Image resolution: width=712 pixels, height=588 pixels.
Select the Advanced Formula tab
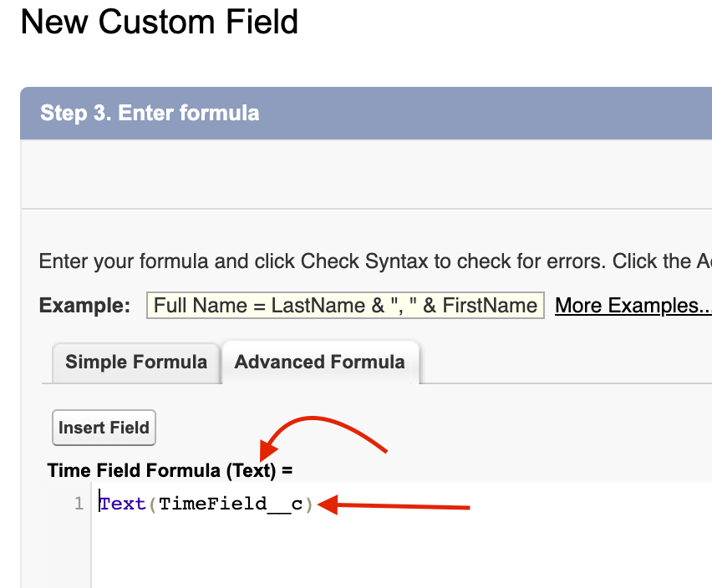click(319, 362)
